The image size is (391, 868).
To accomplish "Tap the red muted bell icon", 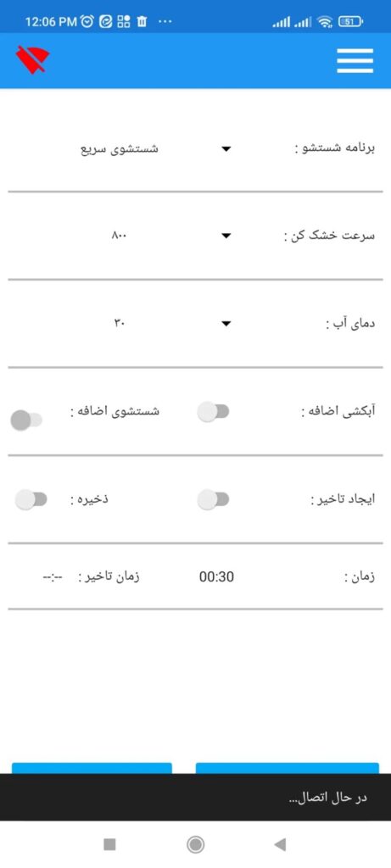I will click(x=33, y=60).
